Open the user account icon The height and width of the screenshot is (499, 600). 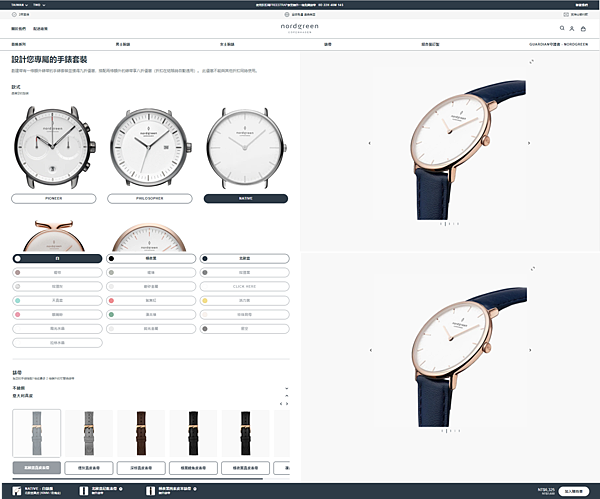tap(572, 28)
